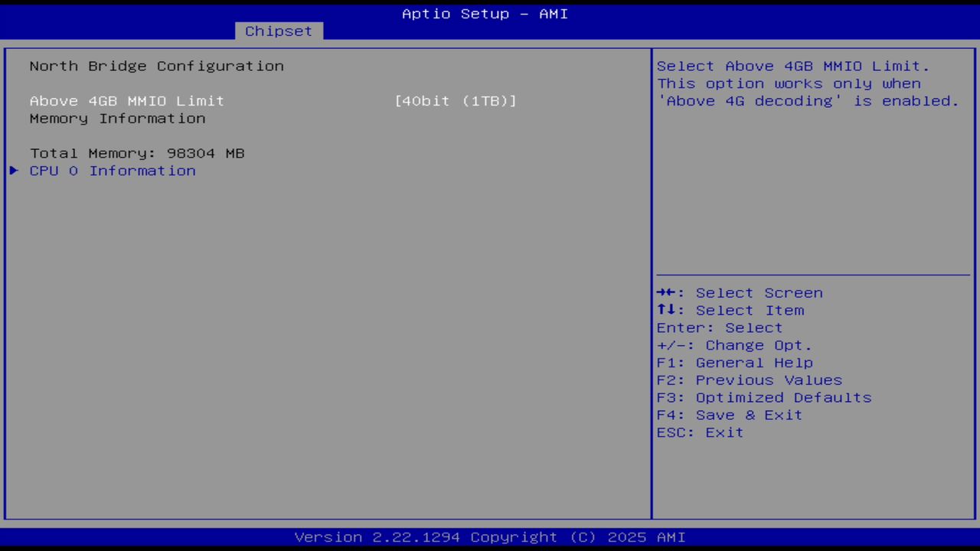
Task: Switch to the Chipset tab
Action: (278, 31)
